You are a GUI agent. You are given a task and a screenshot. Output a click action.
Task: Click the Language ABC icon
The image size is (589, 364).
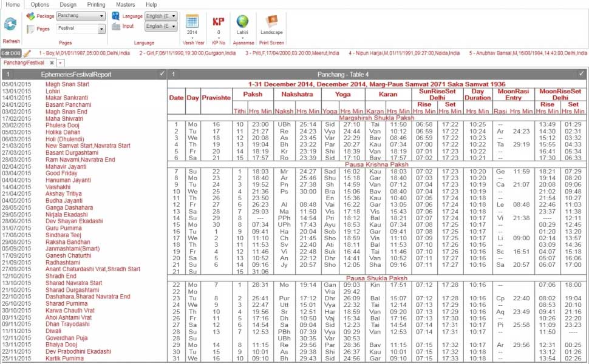pos(116,16)
